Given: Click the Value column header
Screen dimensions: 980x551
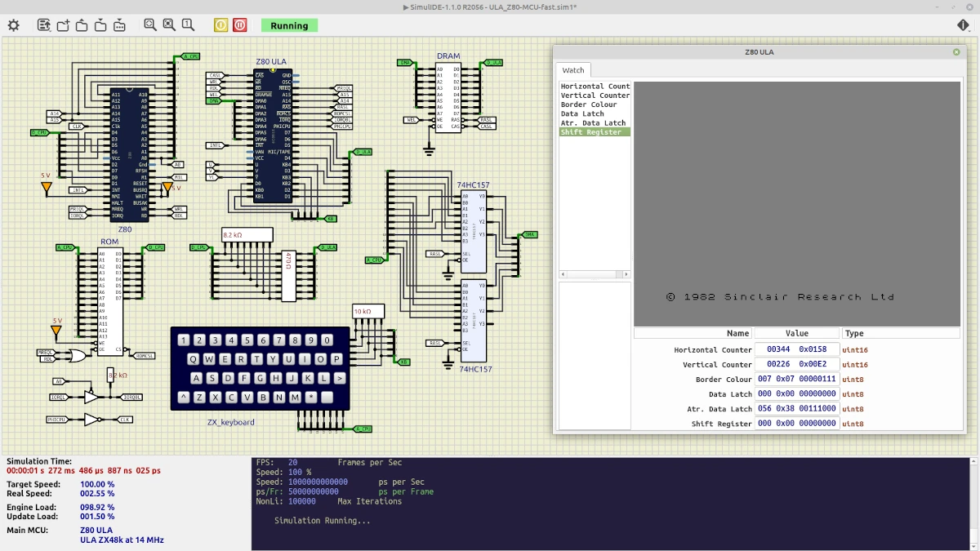Looking at the screenshot, I should pos(796,333).
